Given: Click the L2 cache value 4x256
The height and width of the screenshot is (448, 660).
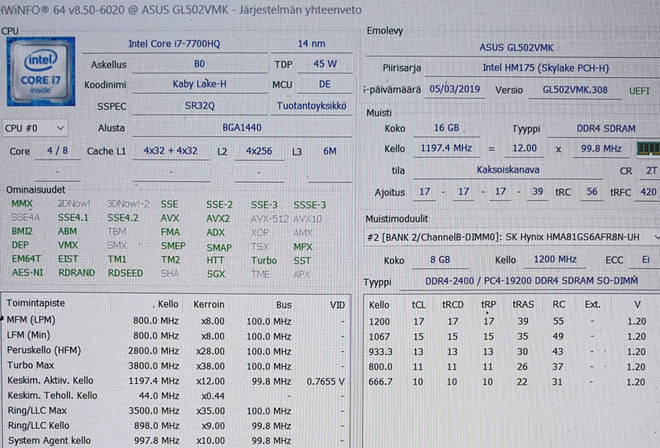Looking at the screenshot, I should tap(259, 151).
